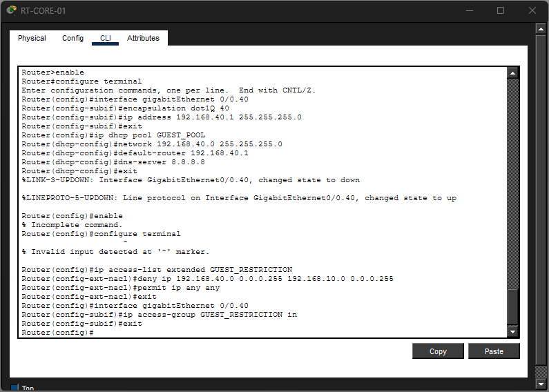549x392 pixels.
Task: Click the Packet Tracer icon in title bar
Action: coord(12,10)
